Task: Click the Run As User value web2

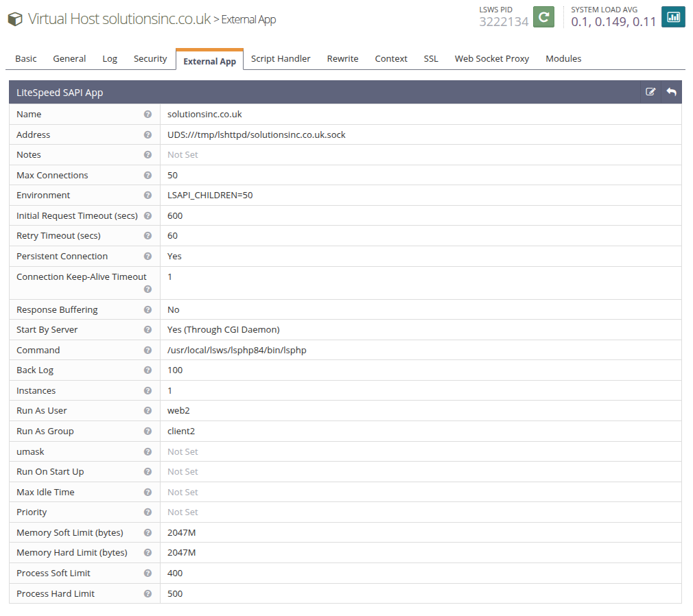Action: coord(178,410)
